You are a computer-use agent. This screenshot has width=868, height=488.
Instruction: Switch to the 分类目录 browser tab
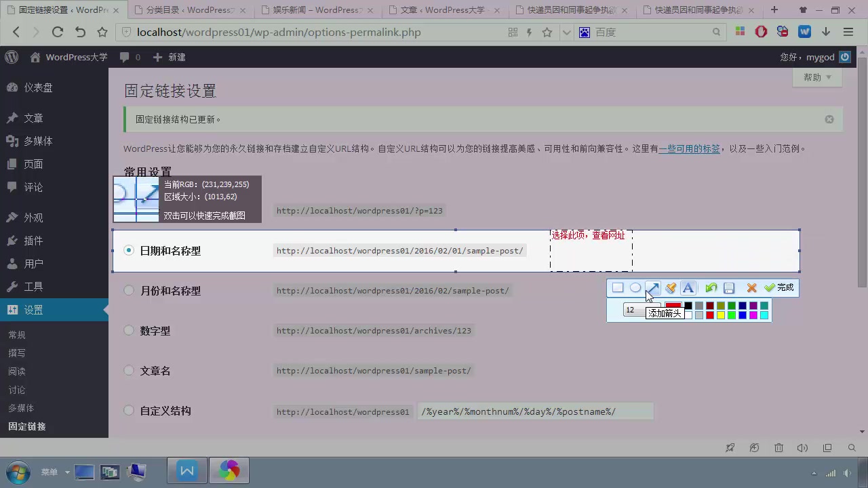click(x=191, y=10)
